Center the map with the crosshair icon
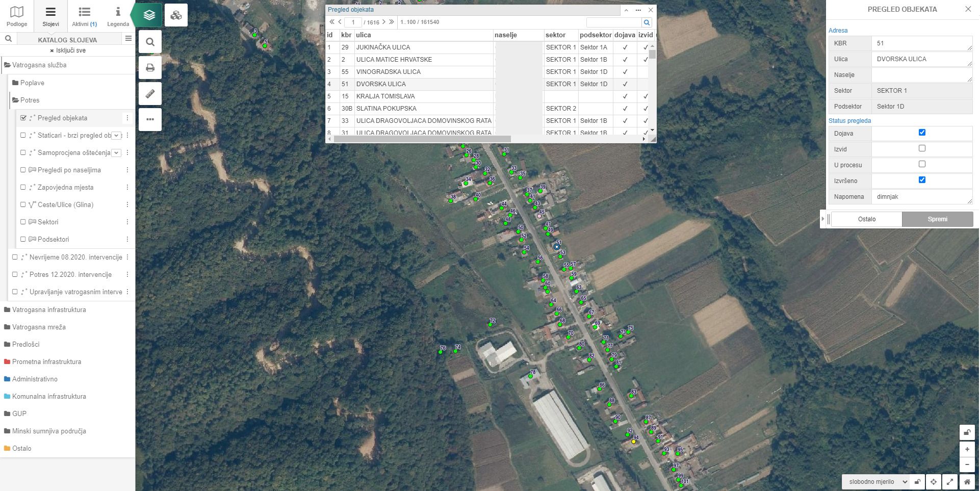 pyautogui.click(x=934, y=482)
